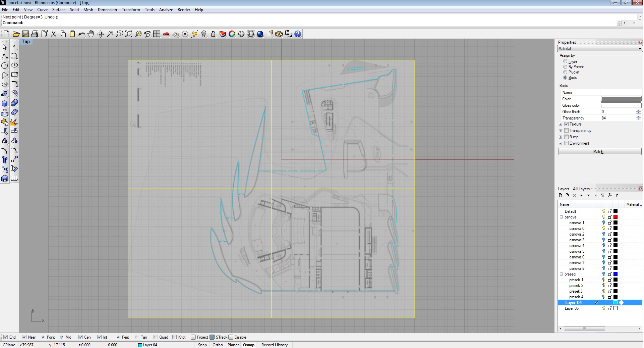This screenshot has height=348, width=644.
Task: Toggle Record History in the status bar
Action: 274,345
